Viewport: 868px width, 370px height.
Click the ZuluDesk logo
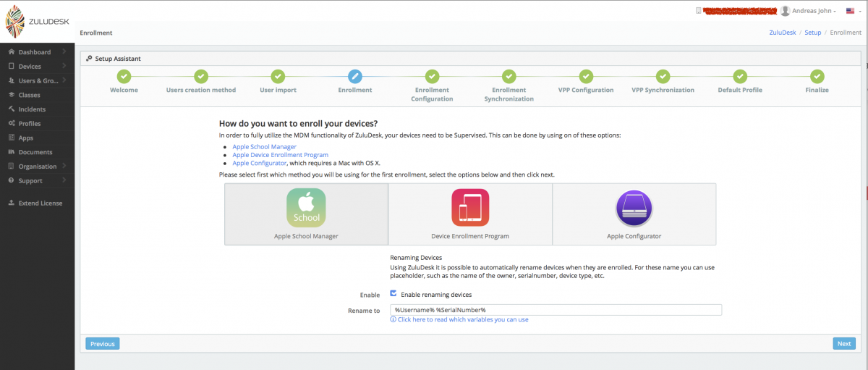coord(38,22)
